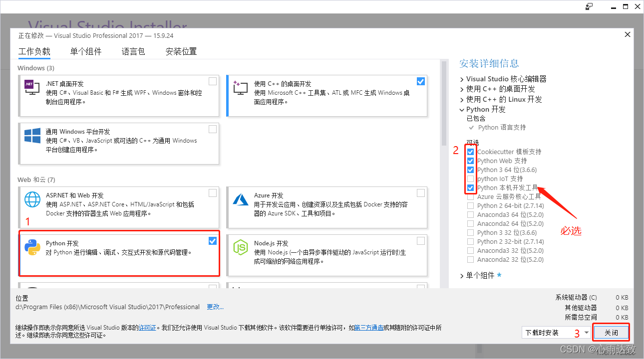Image resolution: width=644 pixels, height=359 pixels.
Task: Click the 关闭 button
Action: (x=611, y=332)
